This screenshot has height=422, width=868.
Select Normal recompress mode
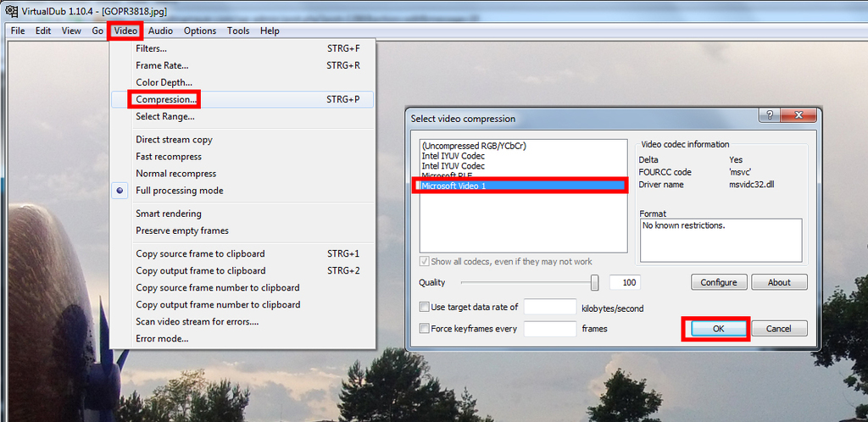242,174
